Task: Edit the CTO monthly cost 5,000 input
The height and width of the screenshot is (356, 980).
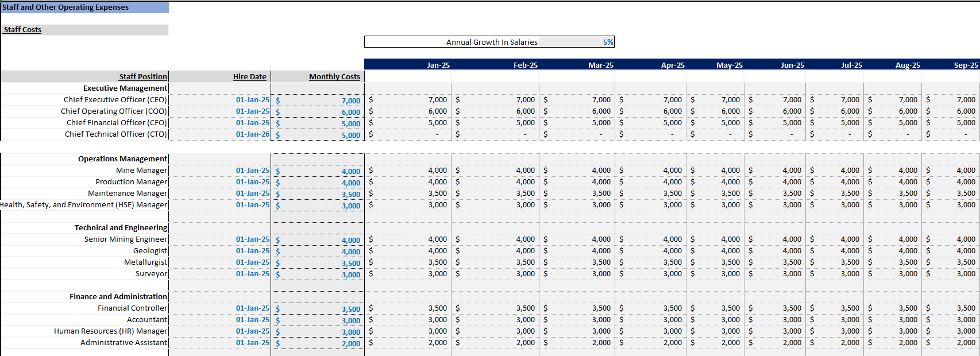Action: tap(318, 135)
